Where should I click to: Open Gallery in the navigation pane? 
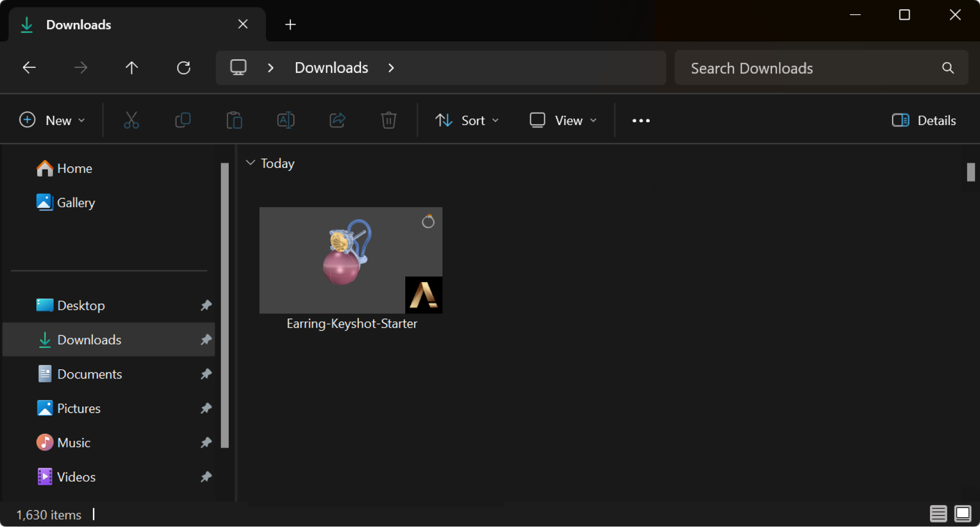coord(65,203)
